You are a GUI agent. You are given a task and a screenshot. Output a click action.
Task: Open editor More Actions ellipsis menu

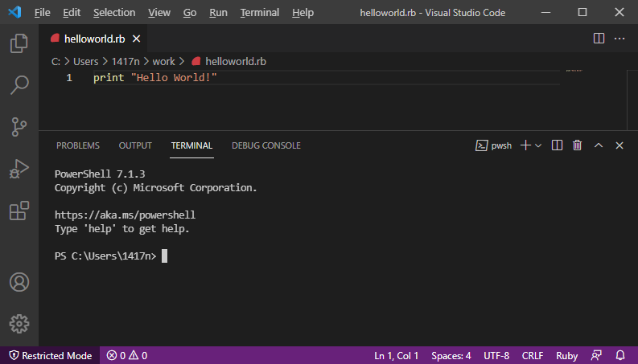click(x=619, y=38)
